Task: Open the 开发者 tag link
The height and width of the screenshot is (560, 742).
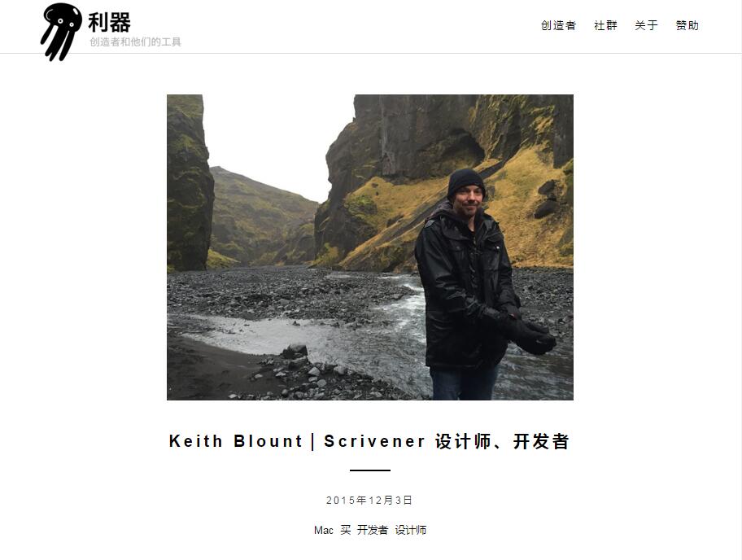Action: (373, 530)
